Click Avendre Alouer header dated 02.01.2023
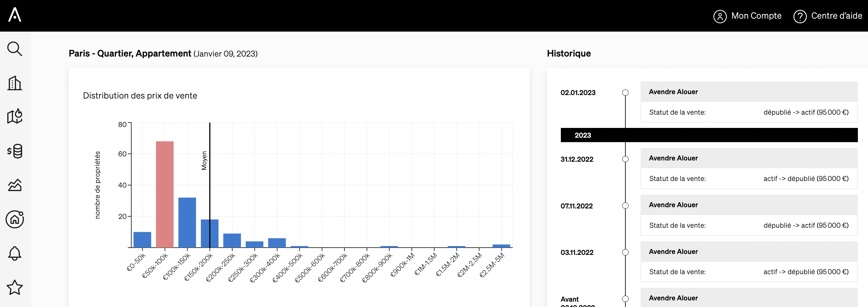 coord(749,92)
